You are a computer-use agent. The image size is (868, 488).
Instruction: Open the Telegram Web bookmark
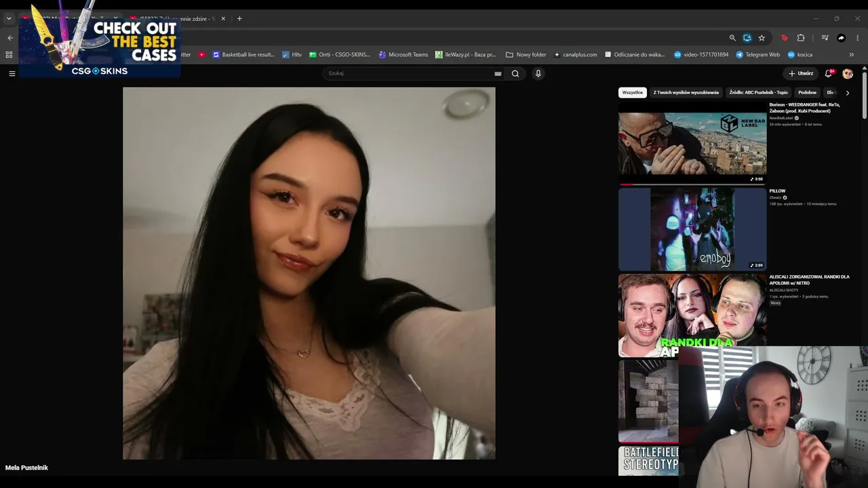[x=758, y=55]
